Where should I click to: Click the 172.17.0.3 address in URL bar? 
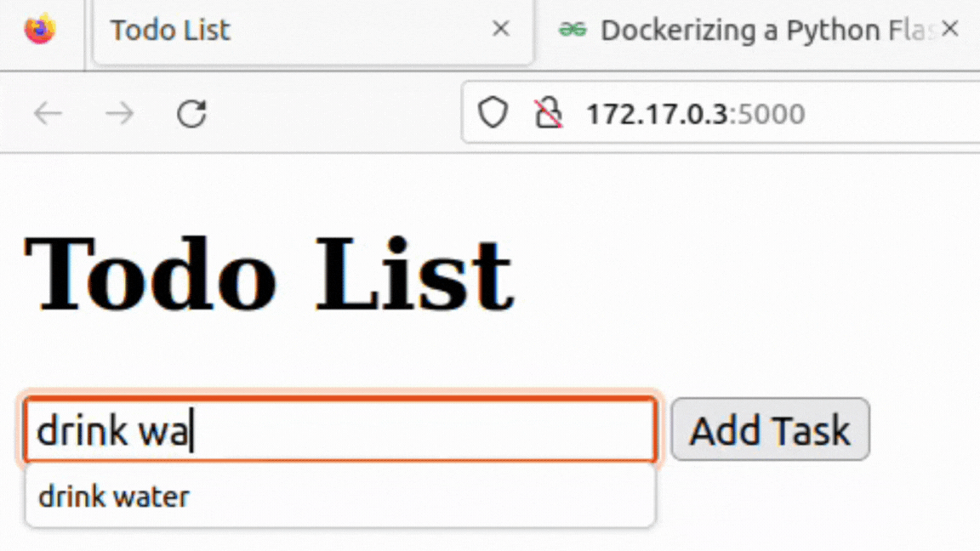click(x=656, y=113)
